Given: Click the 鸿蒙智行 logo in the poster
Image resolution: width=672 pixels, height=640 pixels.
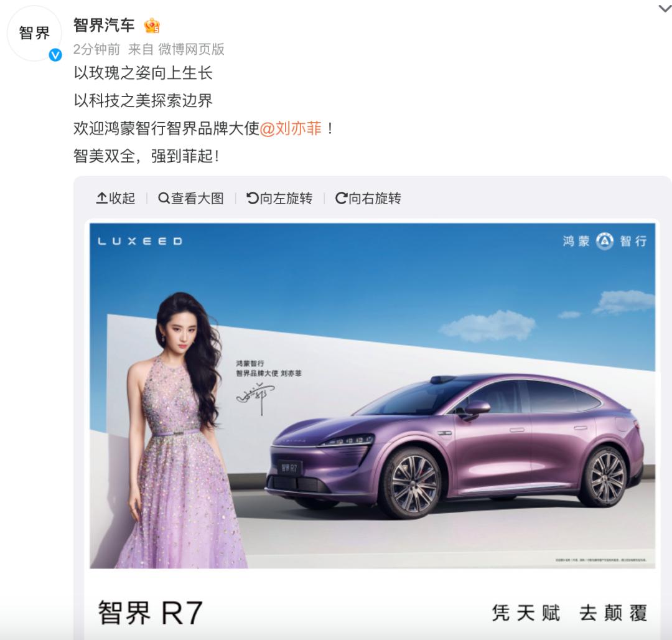Looking at the screenshot, I should [605, 241].
